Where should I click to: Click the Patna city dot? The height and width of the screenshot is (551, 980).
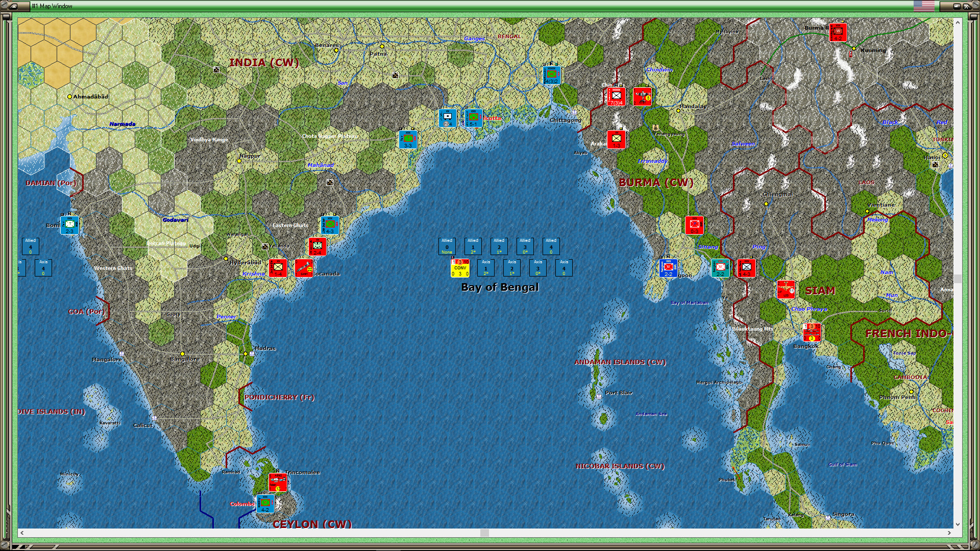[382, 46]
